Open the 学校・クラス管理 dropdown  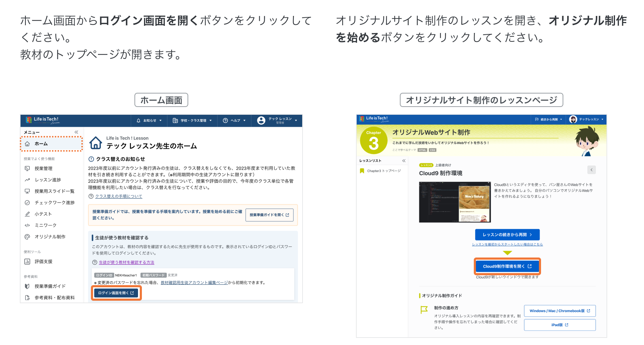point(192,120)
